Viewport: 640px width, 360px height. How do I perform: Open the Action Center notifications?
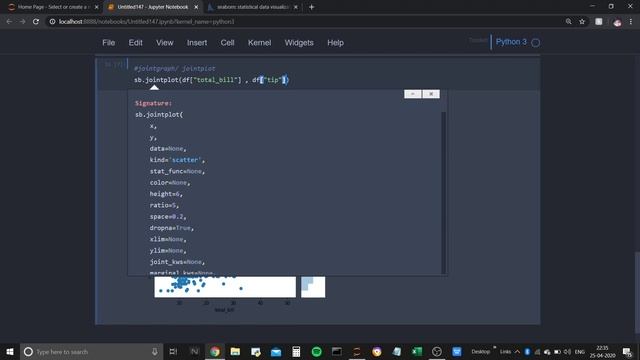click(x=627, y=351)
